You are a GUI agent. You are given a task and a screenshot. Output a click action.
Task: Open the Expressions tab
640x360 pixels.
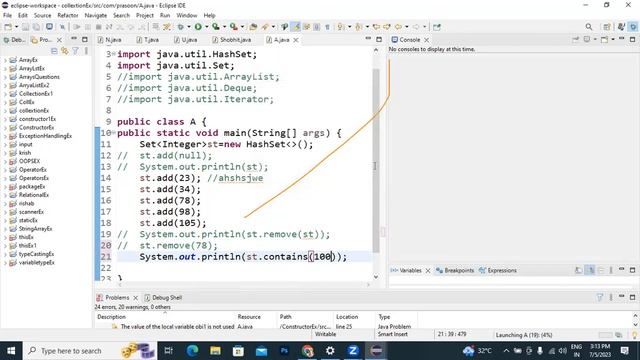coord(498,270)
